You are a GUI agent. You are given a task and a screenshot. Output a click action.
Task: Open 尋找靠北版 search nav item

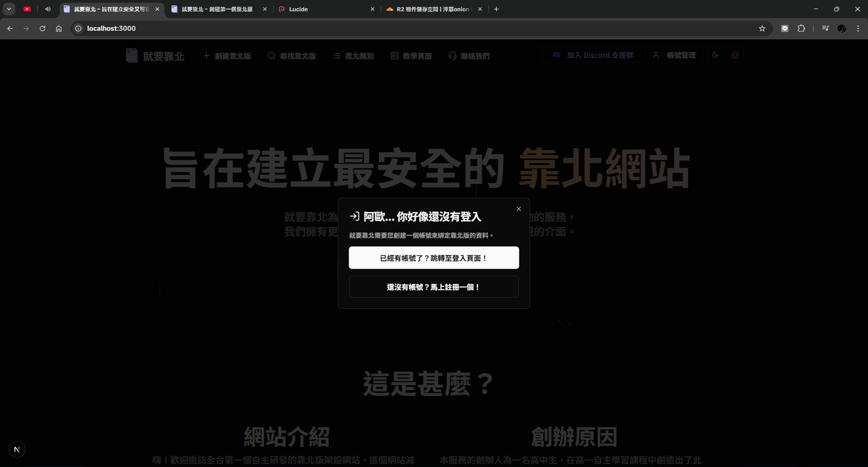click(292, 56)
